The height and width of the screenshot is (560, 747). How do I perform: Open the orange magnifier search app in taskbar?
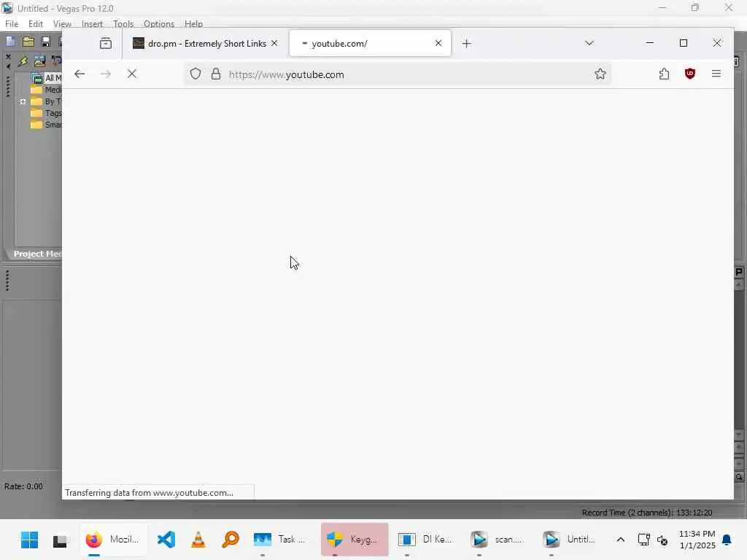pos(230,540)
